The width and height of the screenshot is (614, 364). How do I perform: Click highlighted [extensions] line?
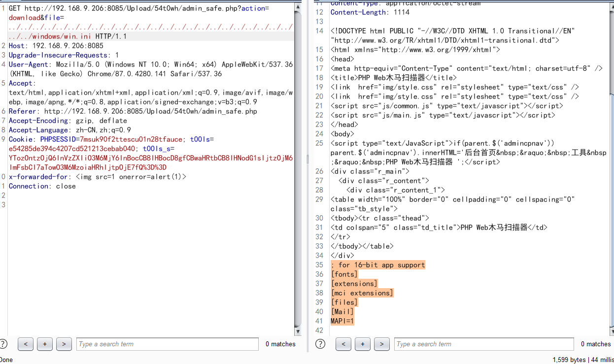(x=354, y=284)
